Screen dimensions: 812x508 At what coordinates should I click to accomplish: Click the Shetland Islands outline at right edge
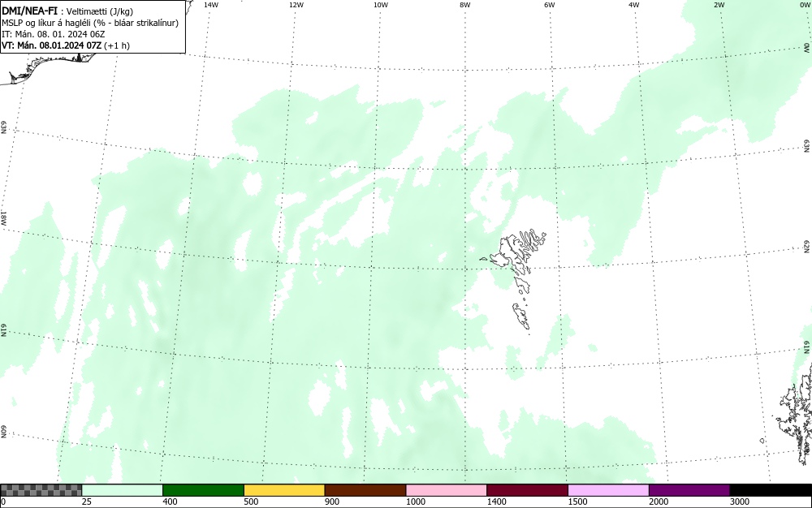[797, 414]
